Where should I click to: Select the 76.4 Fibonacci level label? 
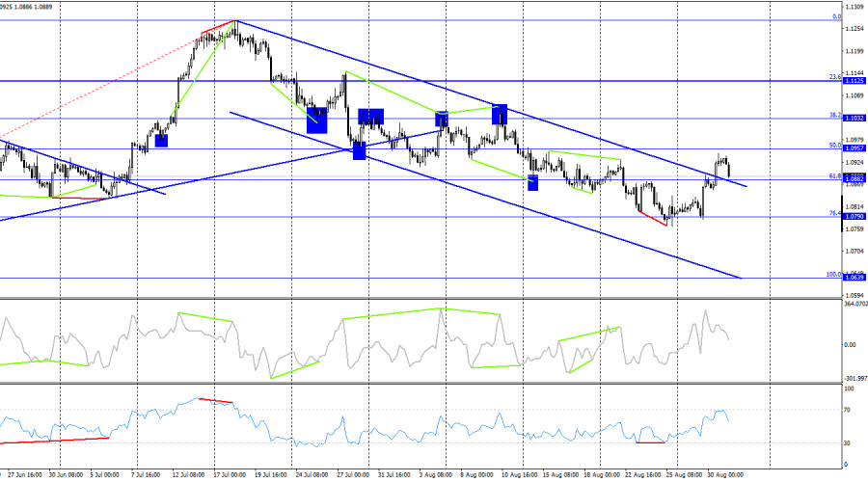pos(835,213)
